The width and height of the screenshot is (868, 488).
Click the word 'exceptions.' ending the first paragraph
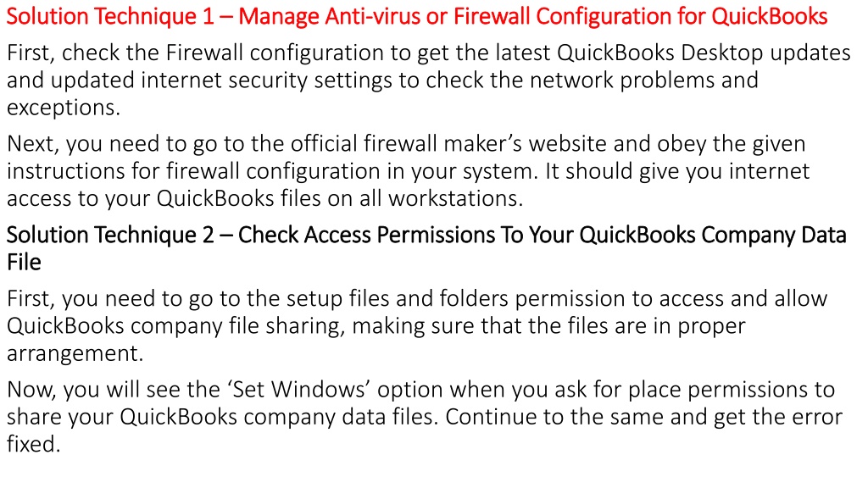click(63, 108)
